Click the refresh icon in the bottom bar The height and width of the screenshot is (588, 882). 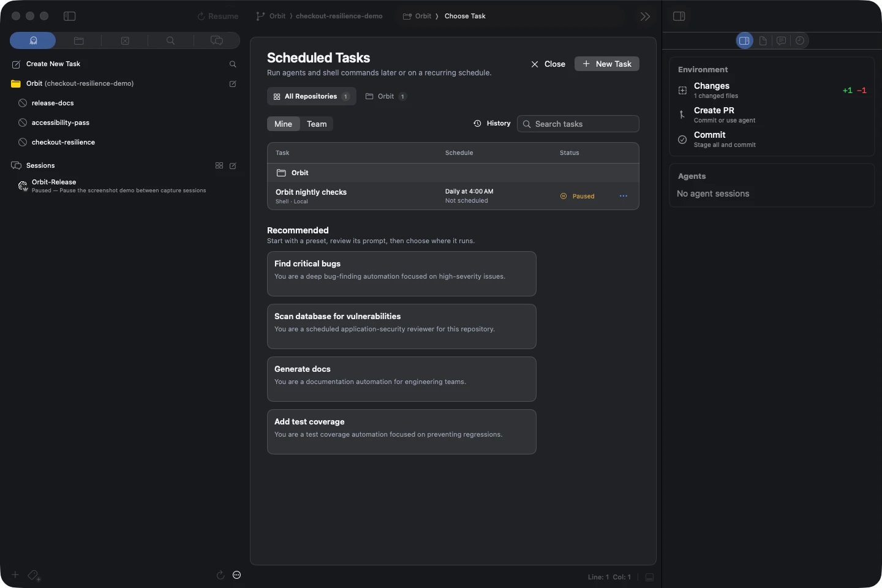pyautogui.click(x=221, y=575)
